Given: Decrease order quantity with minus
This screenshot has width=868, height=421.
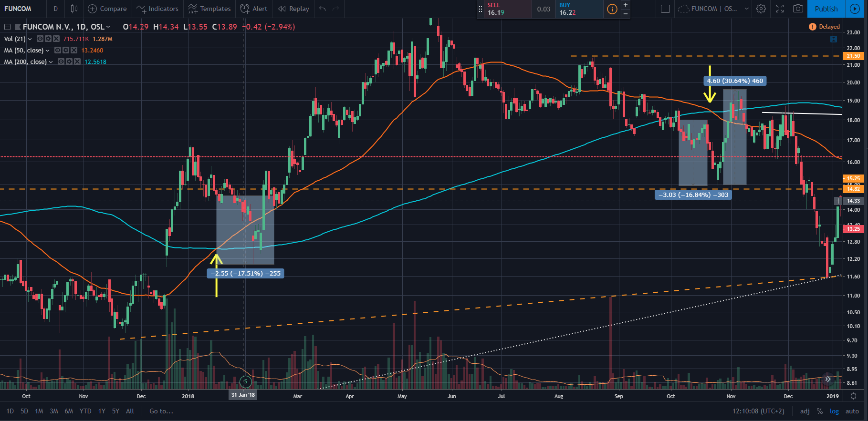Looking at the screenshot, I should pos(625,14).
